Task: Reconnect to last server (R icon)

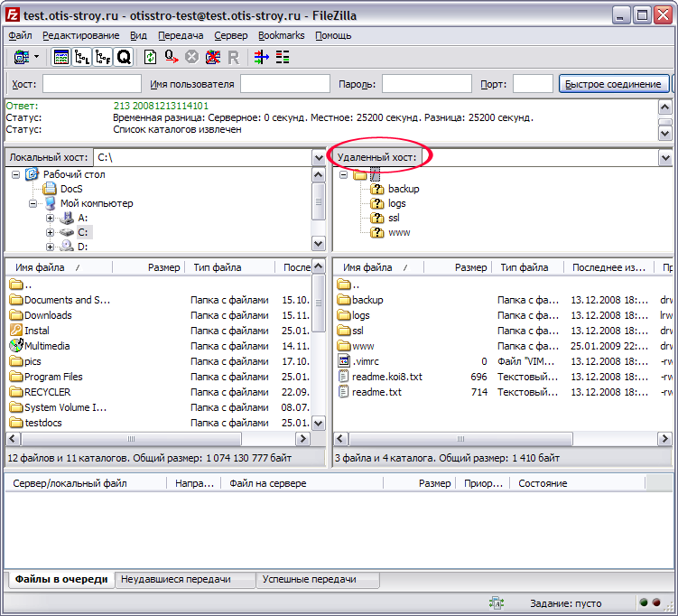Action: click(x=234, y=57)
